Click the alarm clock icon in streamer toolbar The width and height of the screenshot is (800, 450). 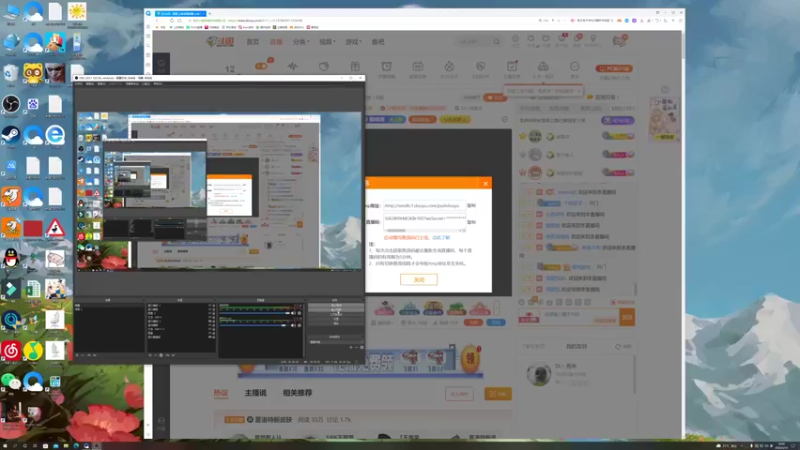386,66
